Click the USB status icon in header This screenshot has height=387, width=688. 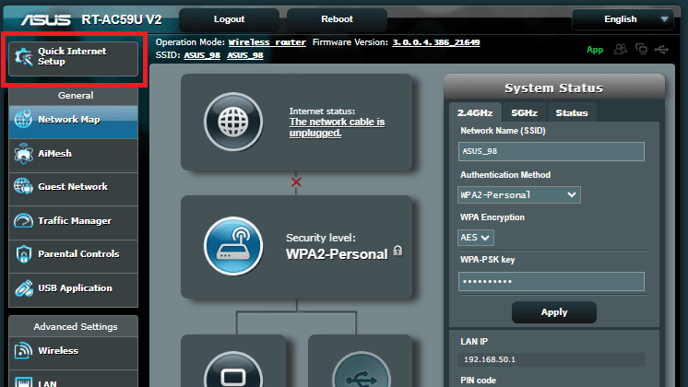[x=662, y=49]
